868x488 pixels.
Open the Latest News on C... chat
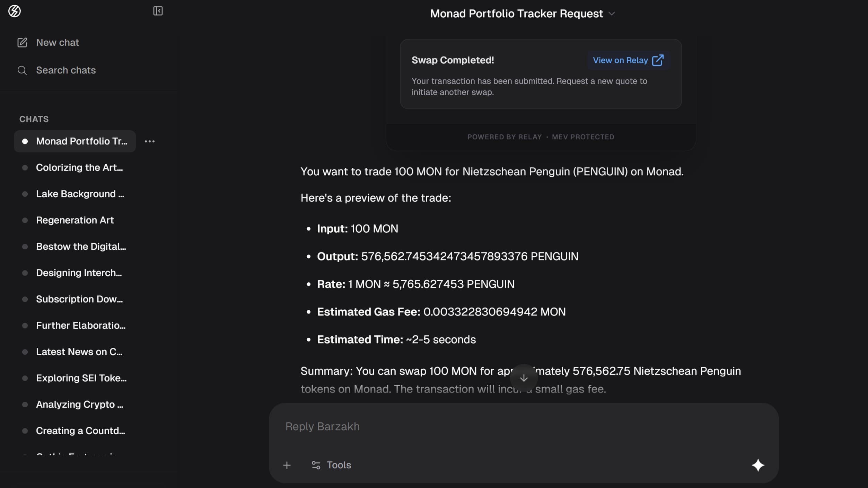point(79,352)
